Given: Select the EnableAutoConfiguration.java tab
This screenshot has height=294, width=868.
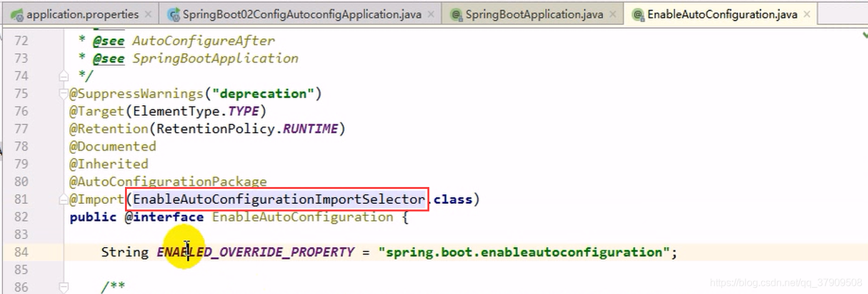Looking at the screenshot, I should pos(722,13).
